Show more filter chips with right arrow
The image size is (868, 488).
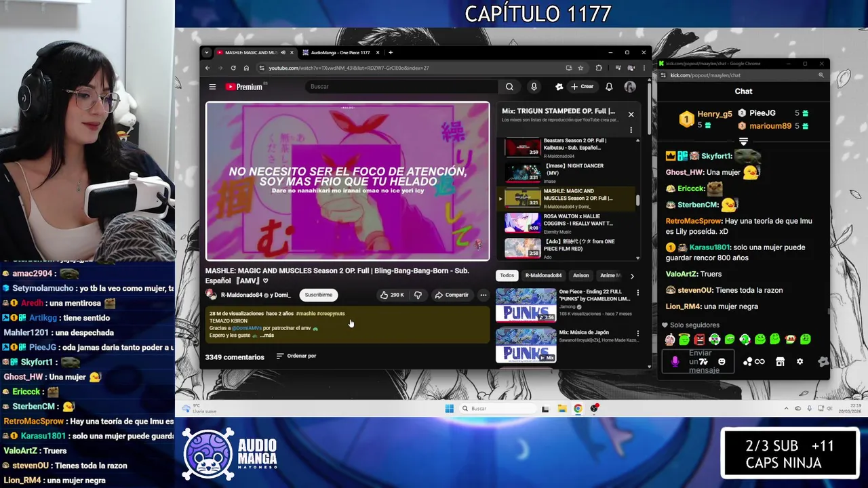pyautogui.click(x=632, y=276)
